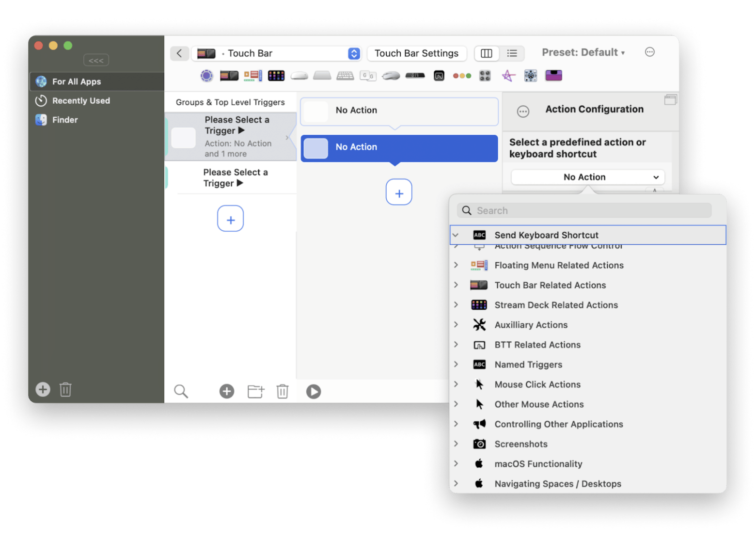Select the highlighted blue No Action entry
This screenshot has height=540, width=756.
click(399, 148)
